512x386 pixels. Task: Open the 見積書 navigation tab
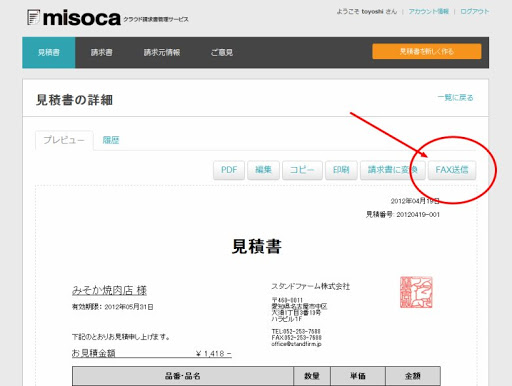click(x=49, y=53)
